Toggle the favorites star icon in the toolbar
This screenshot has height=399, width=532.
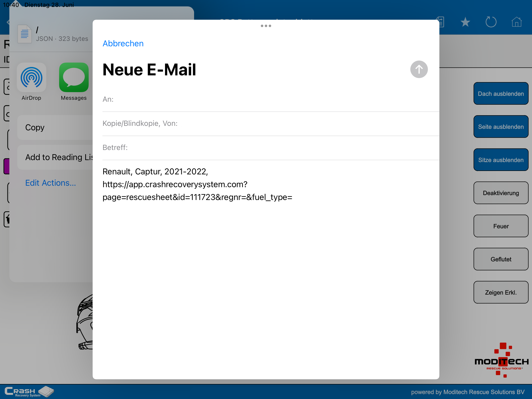(x=465, y=22)
